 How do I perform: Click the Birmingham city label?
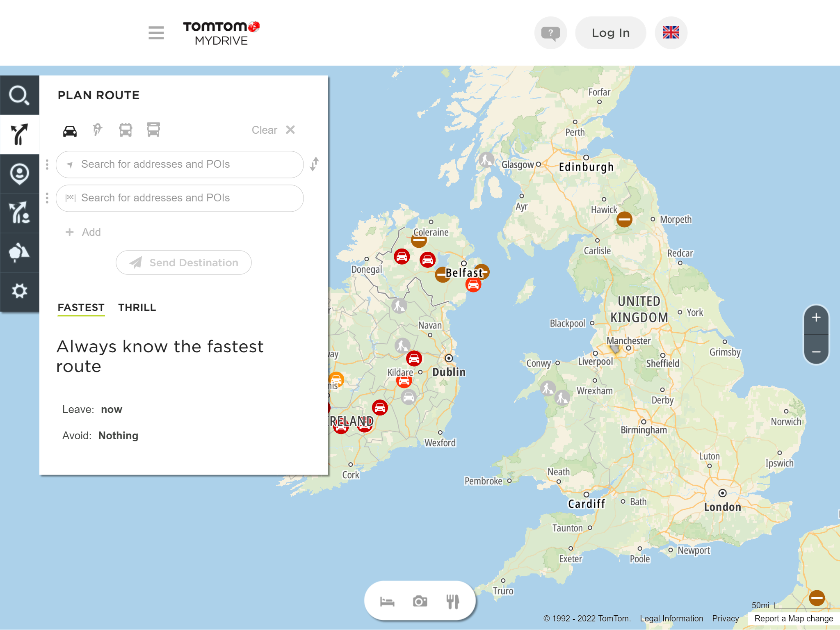pyautogui.click(x=644, y=430)
